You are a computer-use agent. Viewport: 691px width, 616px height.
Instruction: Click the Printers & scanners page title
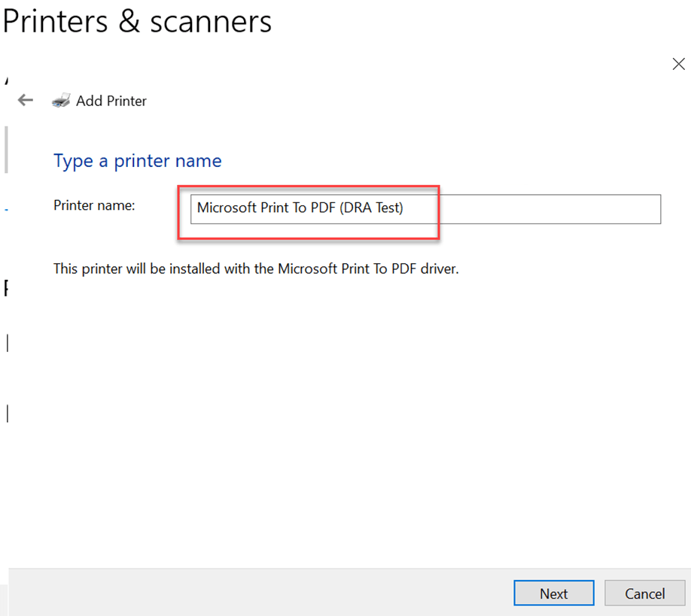pos(137,21)
